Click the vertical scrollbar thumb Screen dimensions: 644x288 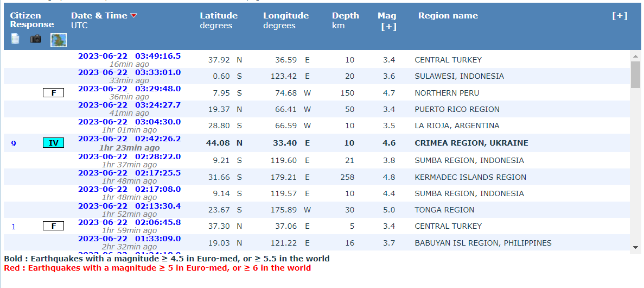click(636, 74)
